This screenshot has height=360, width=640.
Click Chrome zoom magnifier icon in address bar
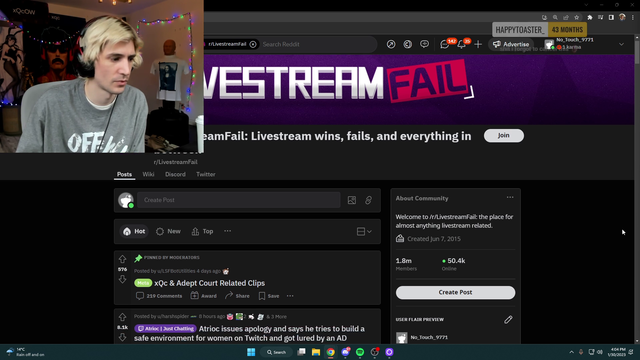coord(555,17)
